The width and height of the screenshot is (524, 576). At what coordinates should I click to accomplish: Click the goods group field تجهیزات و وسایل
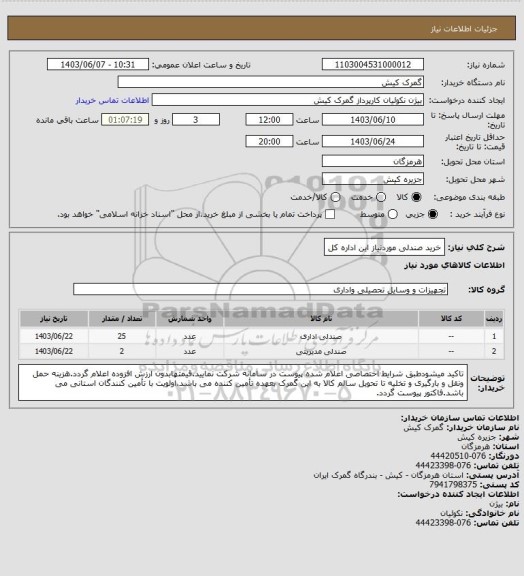click(x=260, y=289)
